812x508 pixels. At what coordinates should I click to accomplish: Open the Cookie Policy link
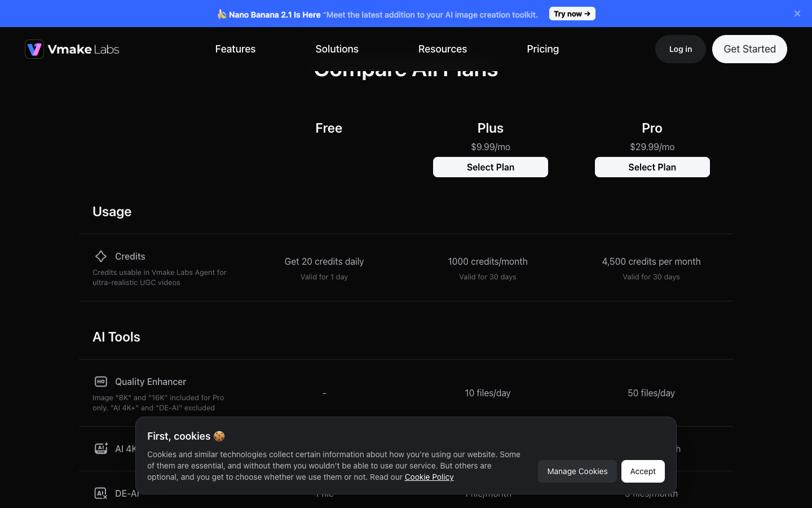[x=429, y=477]
